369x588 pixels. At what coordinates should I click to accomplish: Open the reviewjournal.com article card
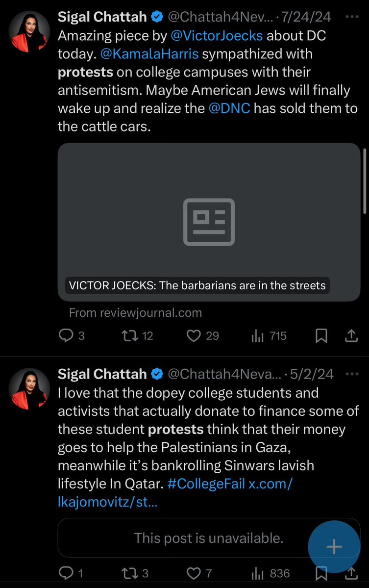209,222
